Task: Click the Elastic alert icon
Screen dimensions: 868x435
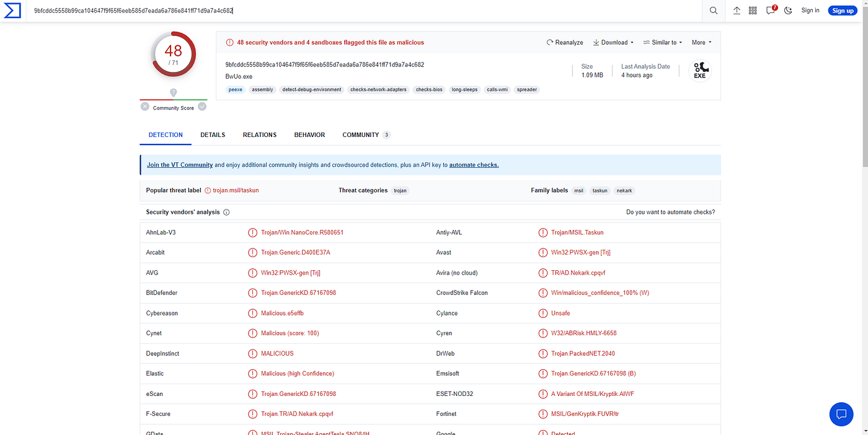Action: click(x=252, y=374)
